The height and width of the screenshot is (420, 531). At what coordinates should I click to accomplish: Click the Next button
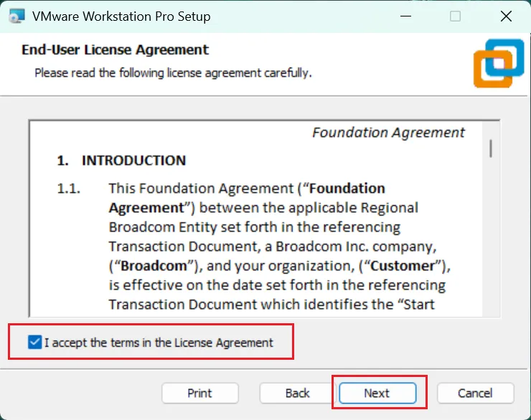point(377,393)
